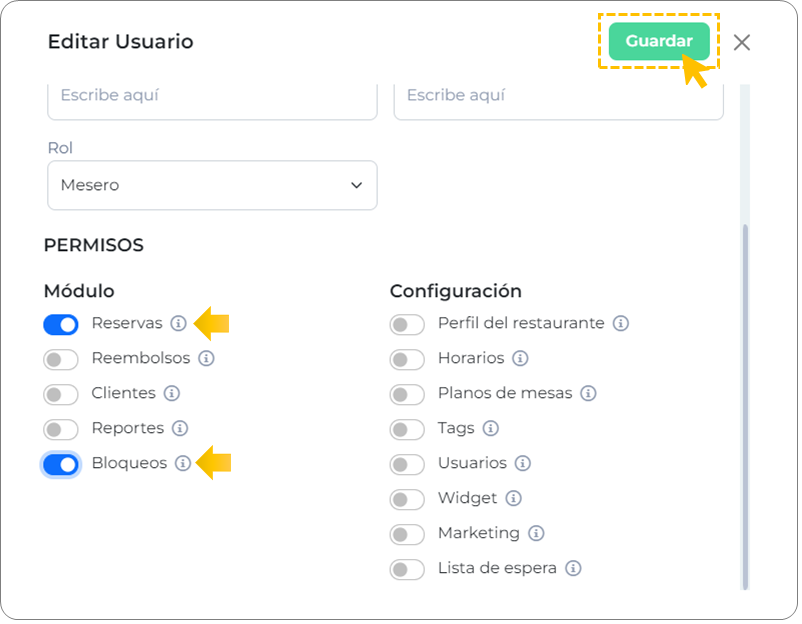The width and height of the screenshot is (802, 624).
Task: Turn off the Bloqueos toggle
Action: pyautogui.click(x=61, y=464)
